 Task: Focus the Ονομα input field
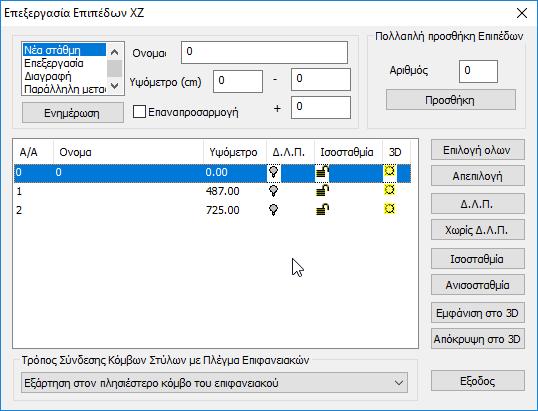pos(264,52)
